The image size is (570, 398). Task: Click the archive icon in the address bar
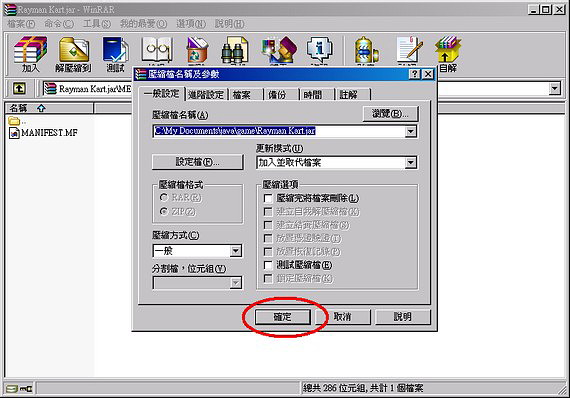(x=50, y=88)
